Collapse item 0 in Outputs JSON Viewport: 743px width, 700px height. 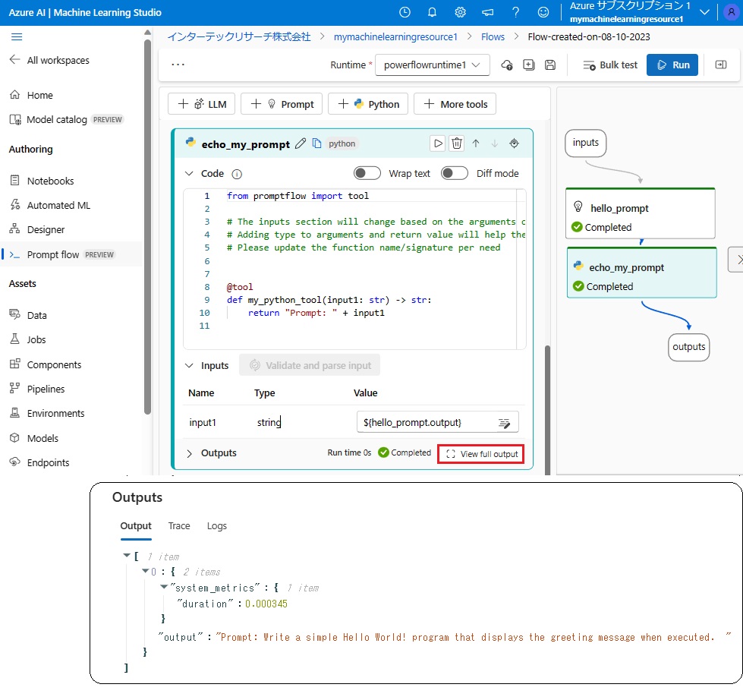pos(146,571)
